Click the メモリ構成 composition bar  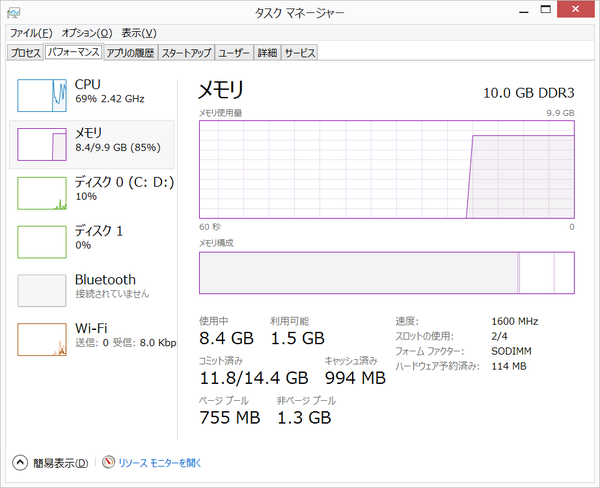pyautogui.click(x=386, y=273)
